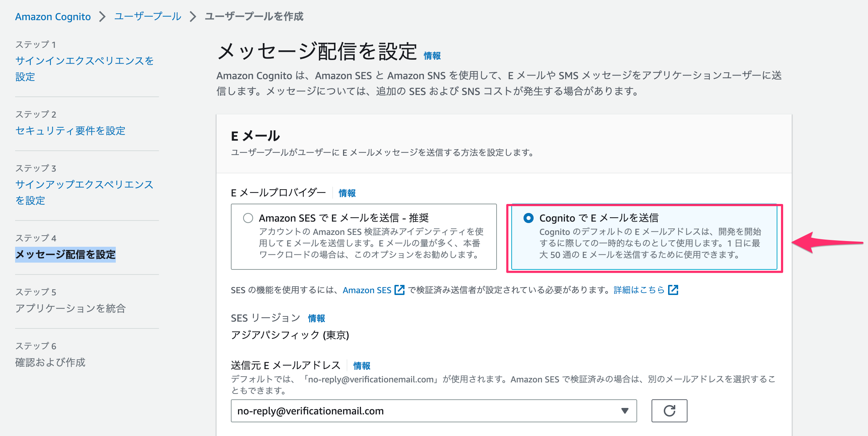Click external-link icon after 詳細はこちら
Viewport: 868px width, 436px height.
click(673, 290)
